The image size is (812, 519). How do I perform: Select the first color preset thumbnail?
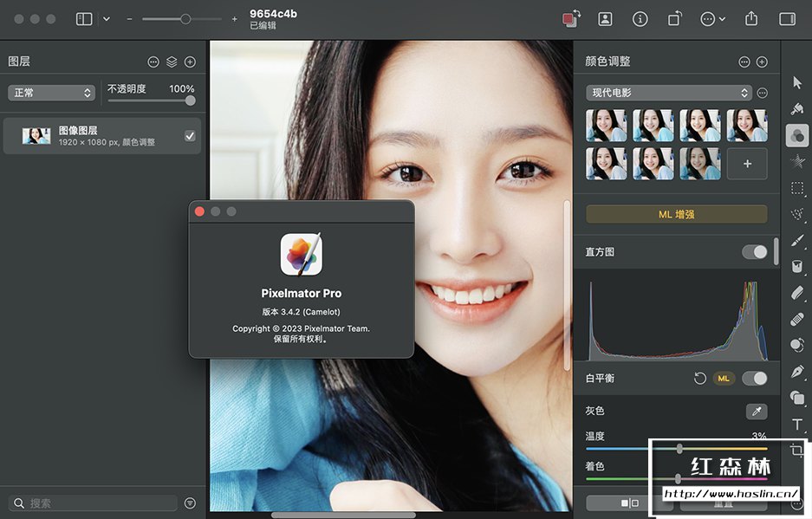tap(606, 125)
